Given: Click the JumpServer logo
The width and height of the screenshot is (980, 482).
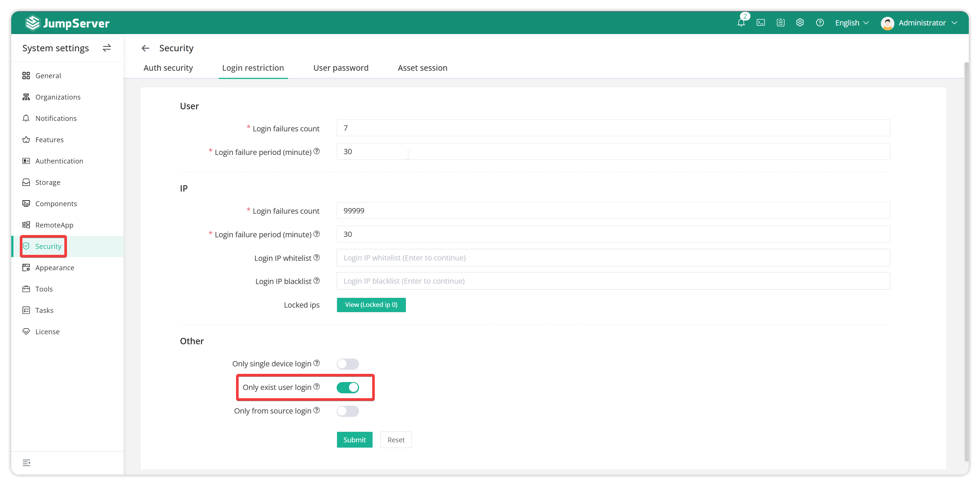Looking at the screenshot, I should [67, 23].
